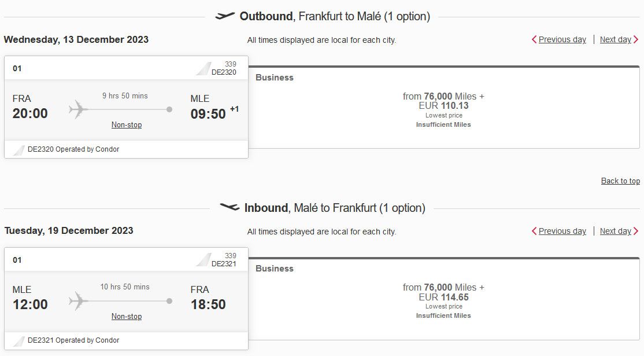Select the outbound flight card FRA 20:00

click(x=126, y=107)
